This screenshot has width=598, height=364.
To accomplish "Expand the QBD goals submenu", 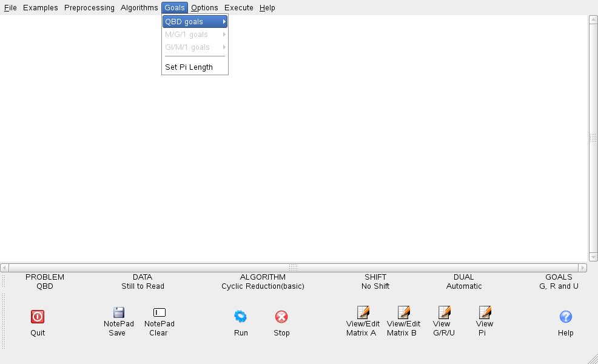I will [x=195, y=22].
